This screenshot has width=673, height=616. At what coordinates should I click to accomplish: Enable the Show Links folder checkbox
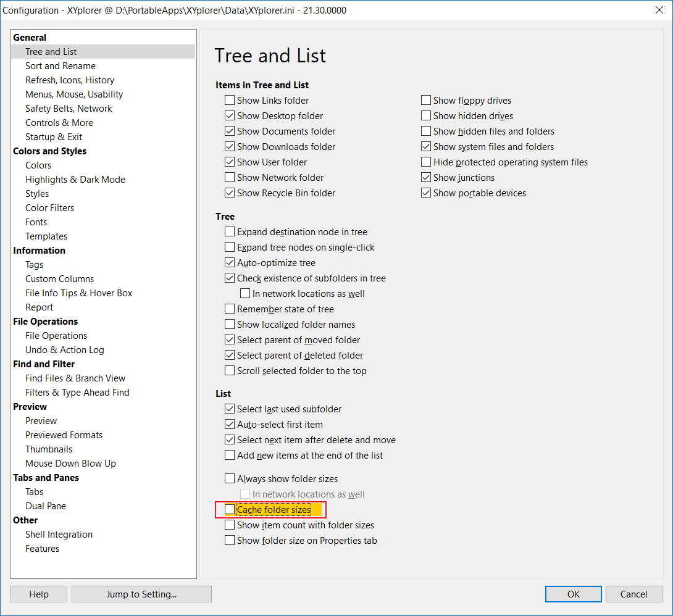(230, 100)
